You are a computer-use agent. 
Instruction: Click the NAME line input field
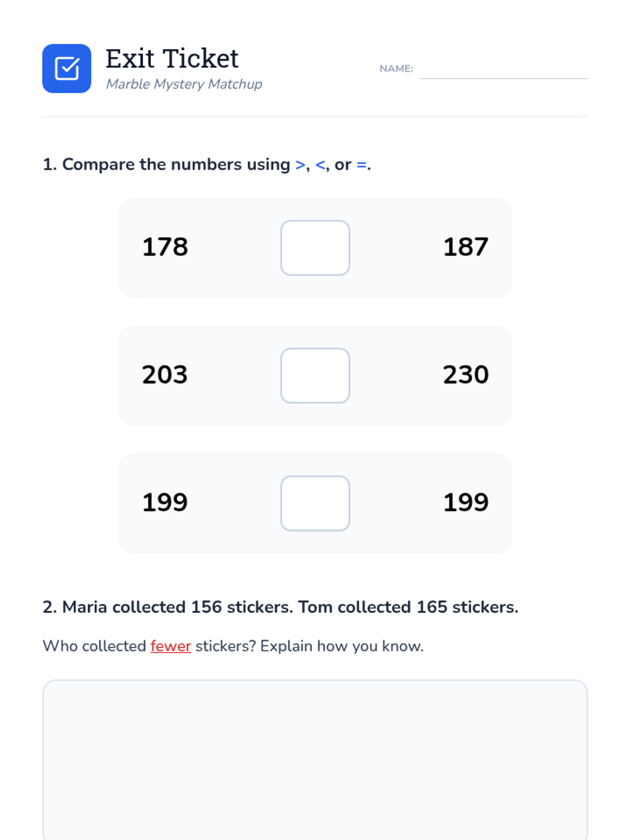pyautogui.click(x=504, y=69)
